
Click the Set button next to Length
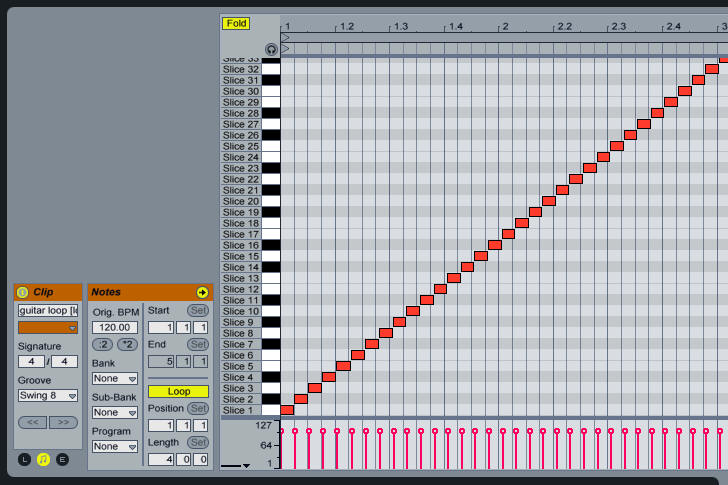tap(198, 442)
